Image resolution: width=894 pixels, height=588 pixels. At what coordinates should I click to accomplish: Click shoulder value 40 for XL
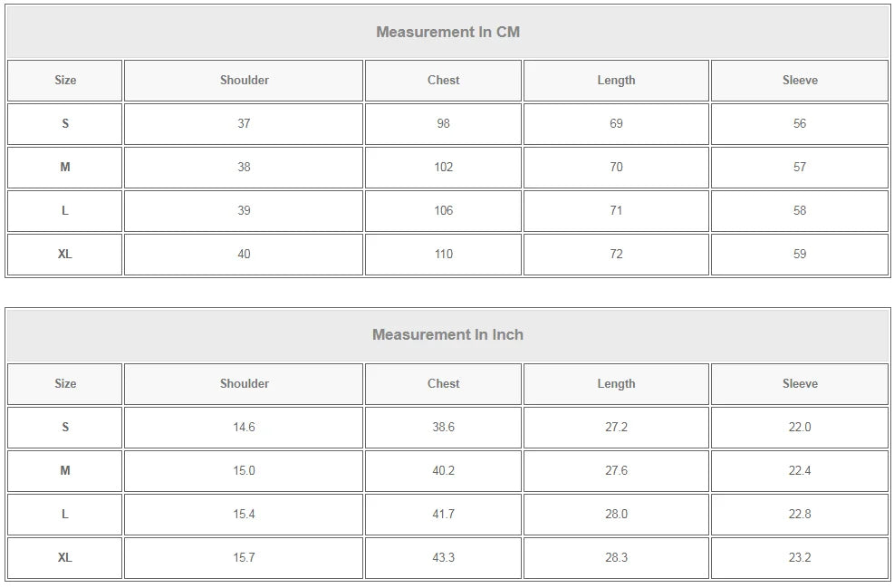[x=244, y=255]
